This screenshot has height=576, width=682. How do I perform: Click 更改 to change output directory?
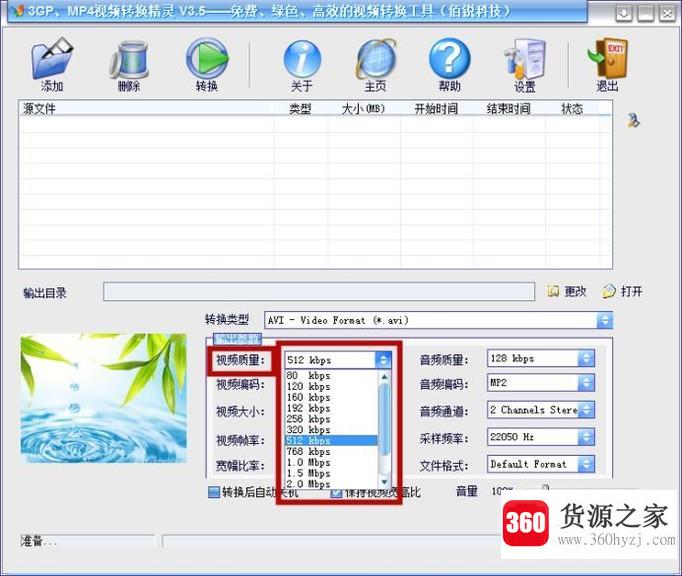pos(567,291)
